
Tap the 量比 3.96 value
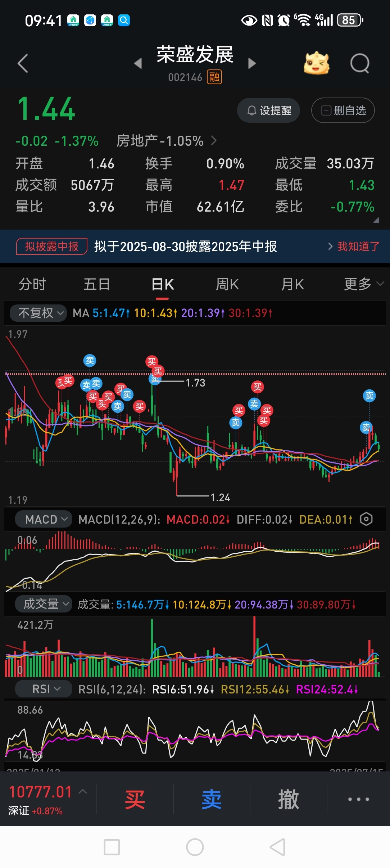(x=101, y=207)
